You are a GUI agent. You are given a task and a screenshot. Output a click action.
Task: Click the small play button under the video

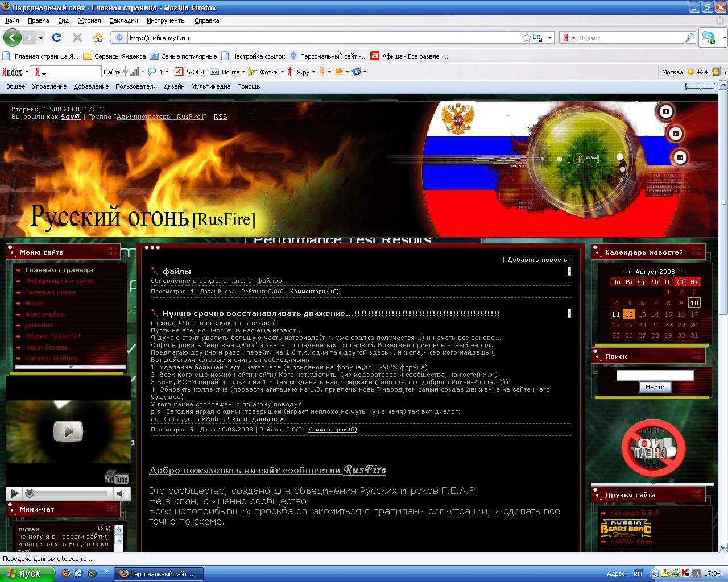[15, 493]
